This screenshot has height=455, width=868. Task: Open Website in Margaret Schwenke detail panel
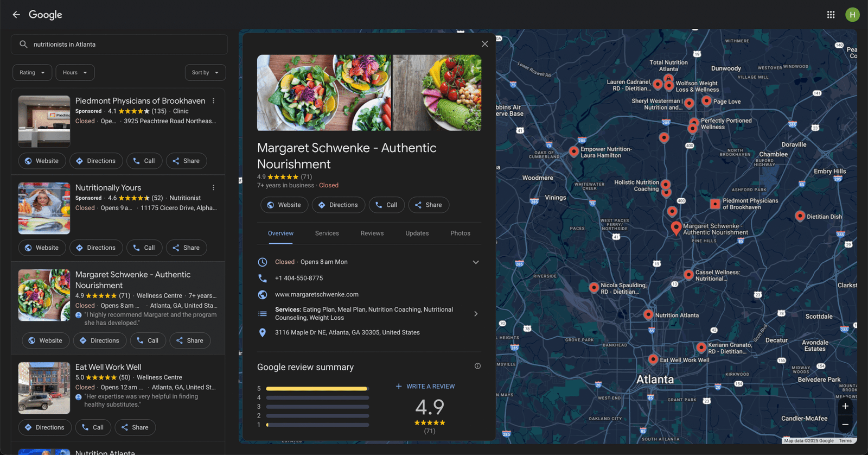[x=284, y=205]
